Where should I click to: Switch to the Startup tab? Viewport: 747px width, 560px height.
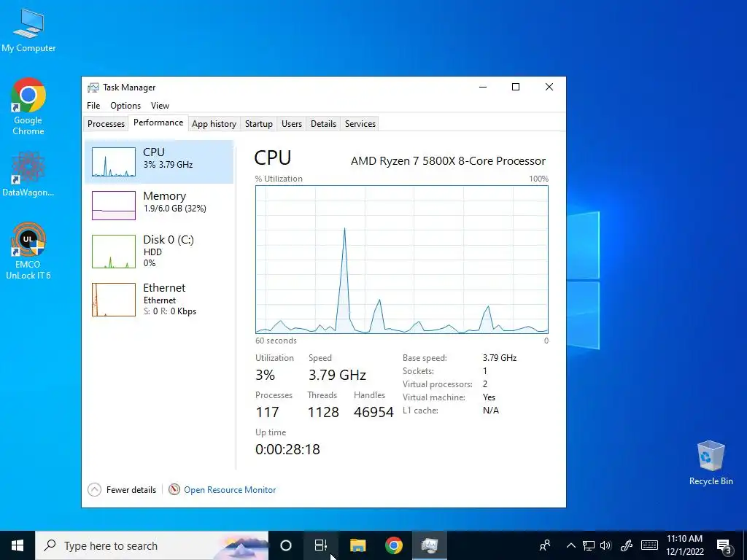pyautogui.click(x=259, y=124)
